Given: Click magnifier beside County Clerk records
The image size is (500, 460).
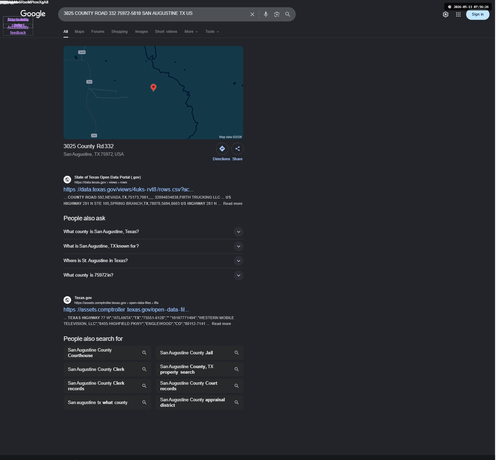Looking at the screenshot, I should coord(144,386).
